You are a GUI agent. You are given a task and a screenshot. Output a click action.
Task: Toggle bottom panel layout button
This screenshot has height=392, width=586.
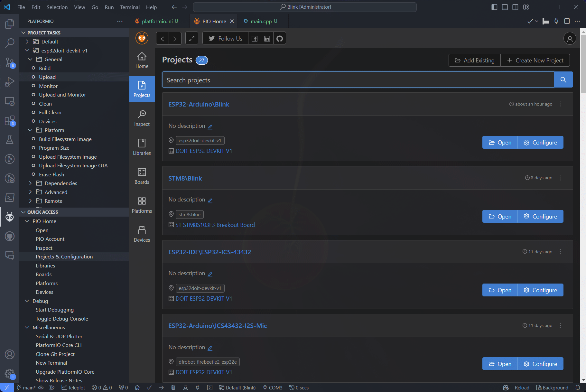[505, 7]
